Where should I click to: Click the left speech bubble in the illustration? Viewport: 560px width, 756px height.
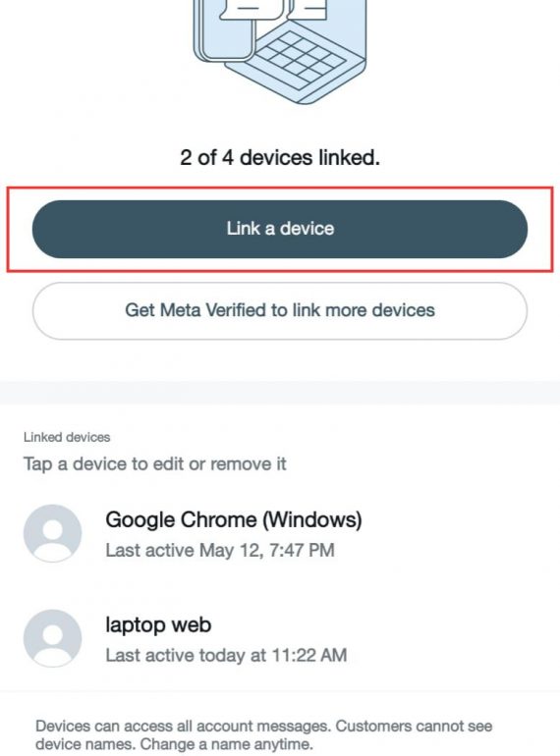coord(250,10)
